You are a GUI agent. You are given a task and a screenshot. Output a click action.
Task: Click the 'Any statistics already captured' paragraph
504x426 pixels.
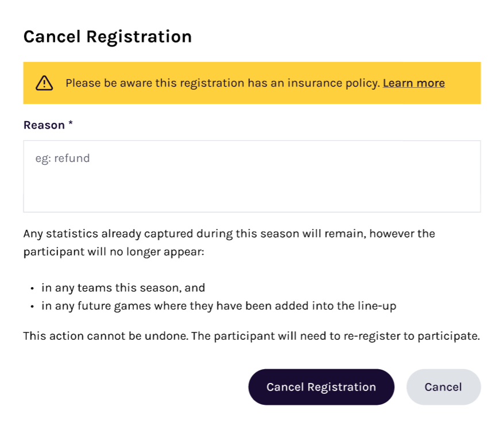(229, 234)
